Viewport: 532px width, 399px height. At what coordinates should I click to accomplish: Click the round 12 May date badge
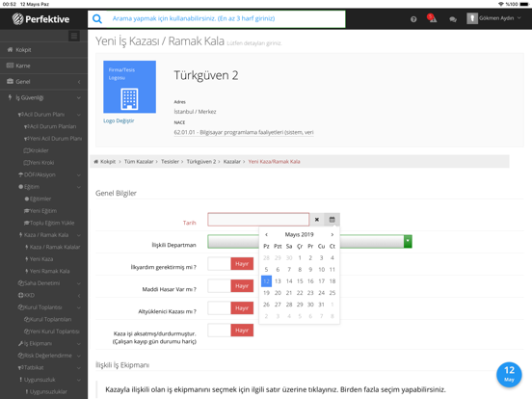pos(509,375)
